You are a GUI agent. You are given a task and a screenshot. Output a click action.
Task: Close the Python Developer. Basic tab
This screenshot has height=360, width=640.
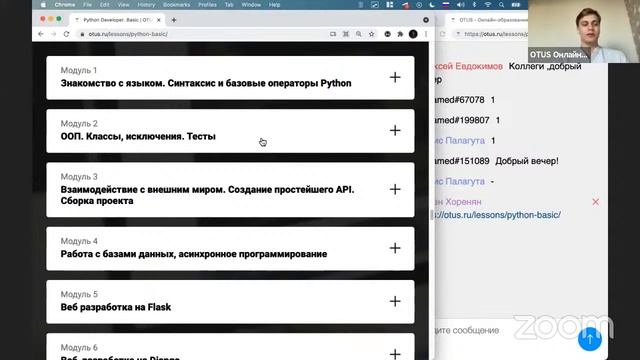[x=159, y=20]
